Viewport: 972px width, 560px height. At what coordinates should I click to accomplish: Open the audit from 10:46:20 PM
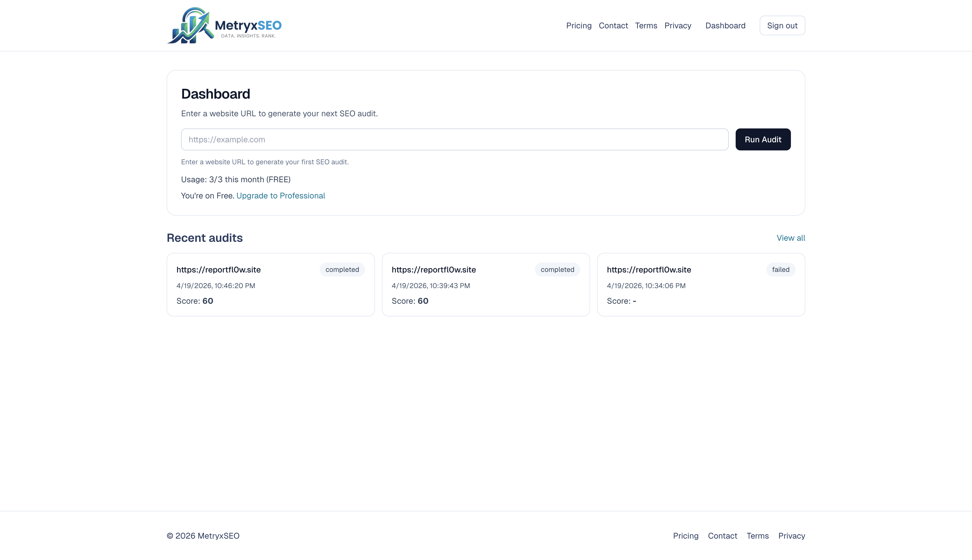270,285
